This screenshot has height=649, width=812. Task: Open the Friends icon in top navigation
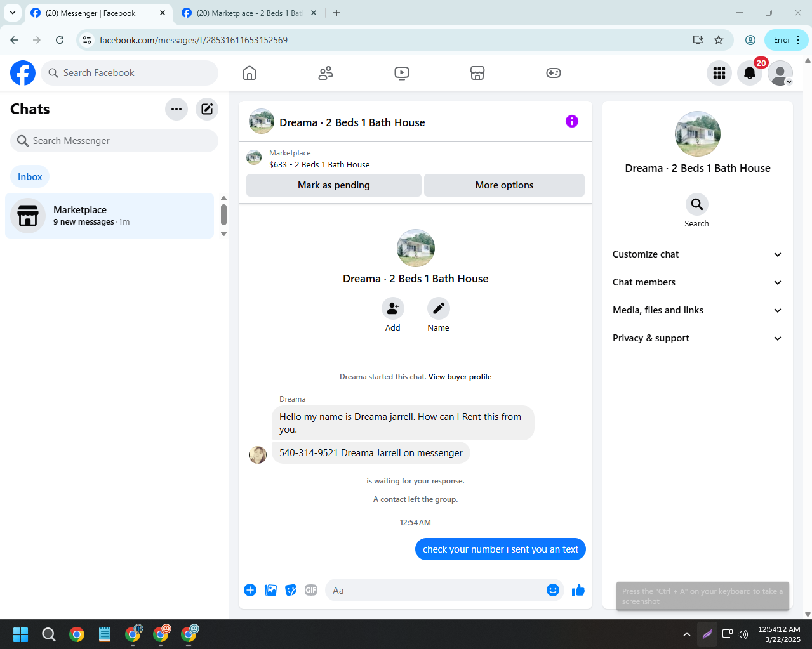pos(326,73)
